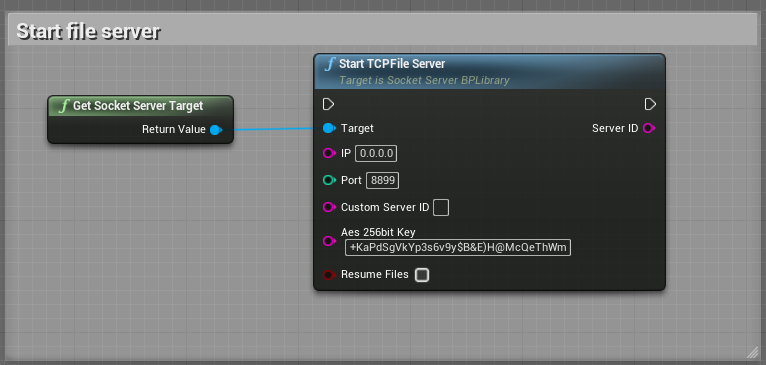Click the Aes 256bit Key text field
Screen dimensions: 766x365
458,248
